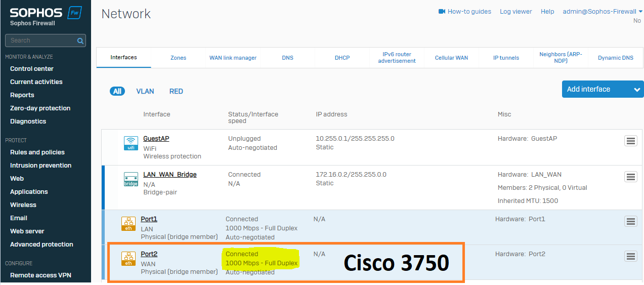Open the GuestAP row hamburger menu
The height and width of the screenshot is (285, 644).
(630, 141)
